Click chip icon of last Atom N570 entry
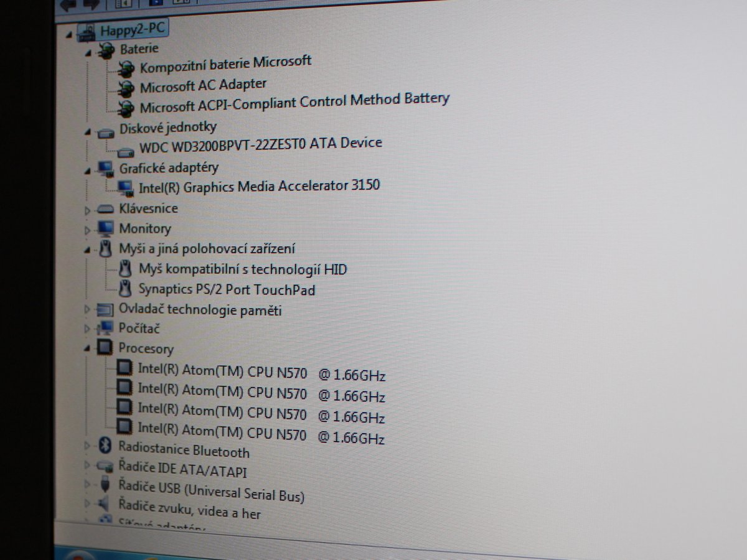Image resolution: width=747 pixels, height=560 pixels. point(125,426)
